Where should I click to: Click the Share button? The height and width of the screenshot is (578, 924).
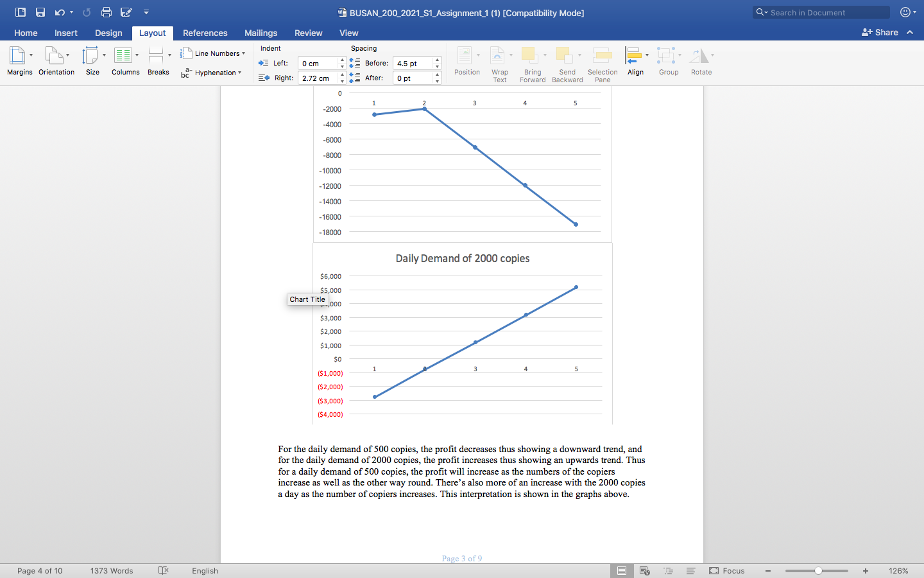click(880, 32)
